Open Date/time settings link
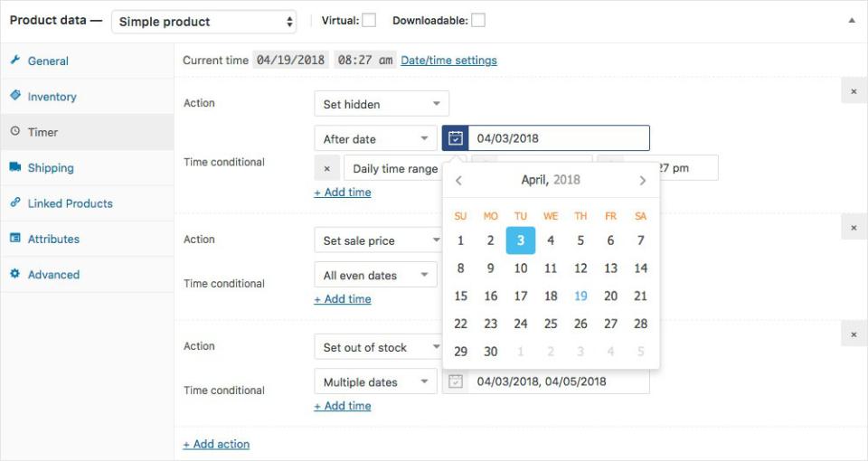Image resolution: width=868 pixels, height=461 pixels. click(448, 61)
